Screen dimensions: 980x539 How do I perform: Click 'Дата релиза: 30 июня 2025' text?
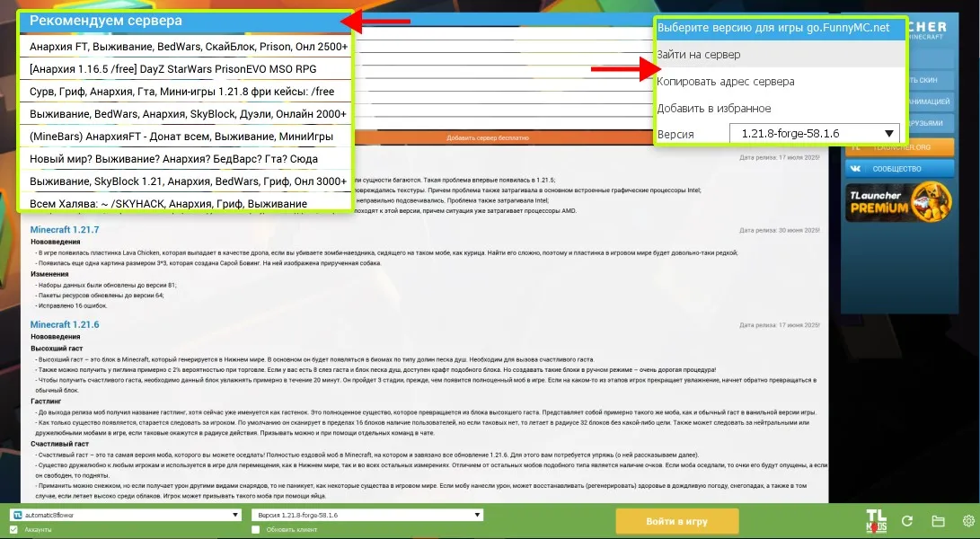click(x=780, y=230)
